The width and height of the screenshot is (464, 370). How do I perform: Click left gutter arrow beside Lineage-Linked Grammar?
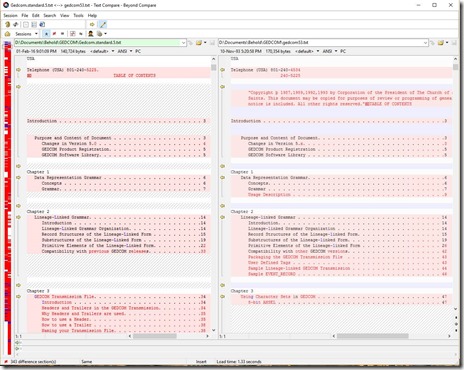click(18, 217)
